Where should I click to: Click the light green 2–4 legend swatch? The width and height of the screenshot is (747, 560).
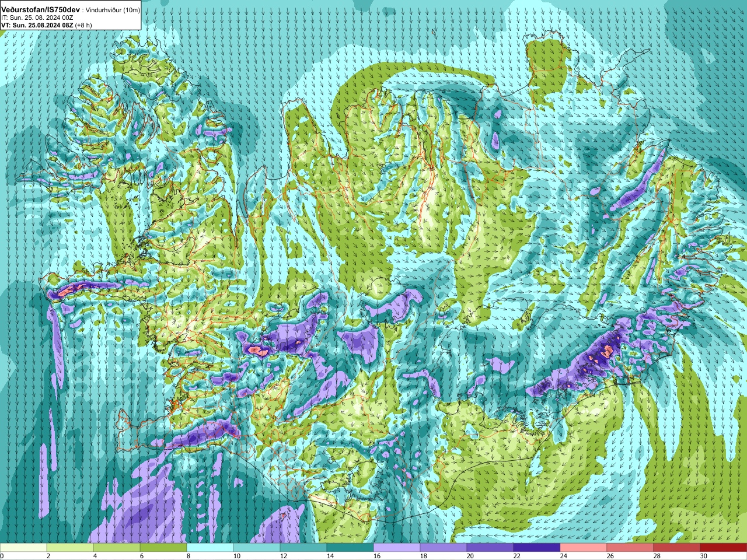point(70,548)
